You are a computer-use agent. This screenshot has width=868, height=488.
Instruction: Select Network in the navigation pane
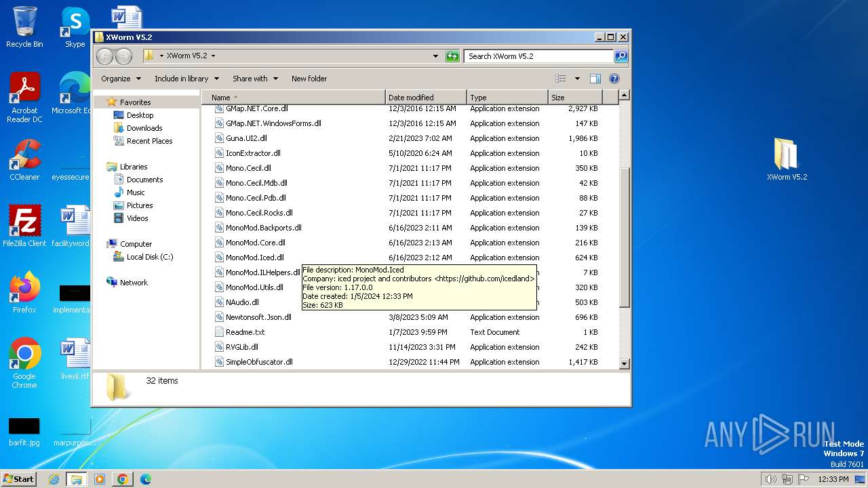coord(134,283)
